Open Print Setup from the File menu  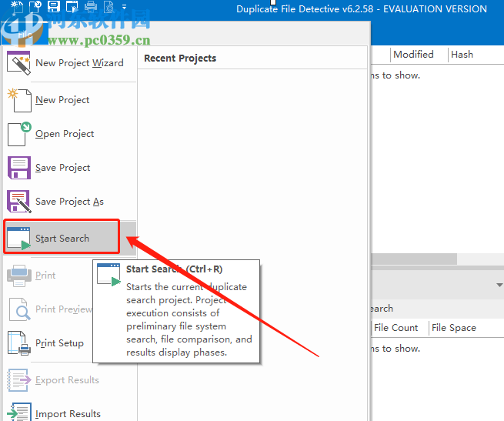point(48,343)
